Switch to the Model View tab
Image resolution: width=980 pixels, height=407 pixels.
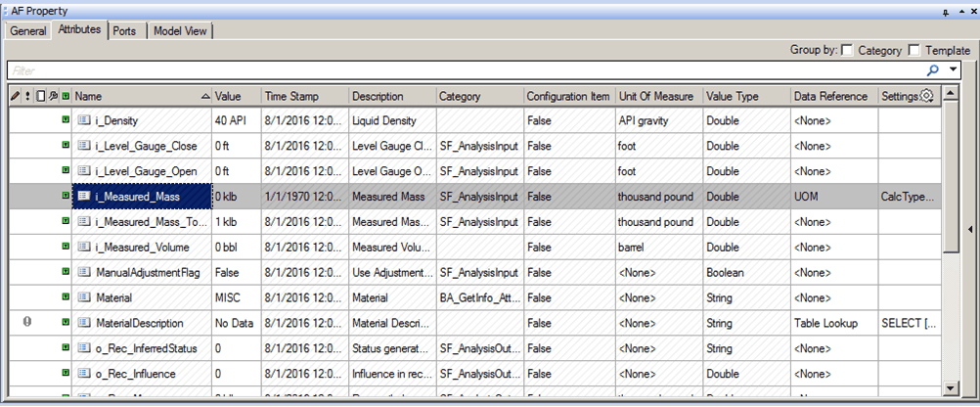[180, 30]
